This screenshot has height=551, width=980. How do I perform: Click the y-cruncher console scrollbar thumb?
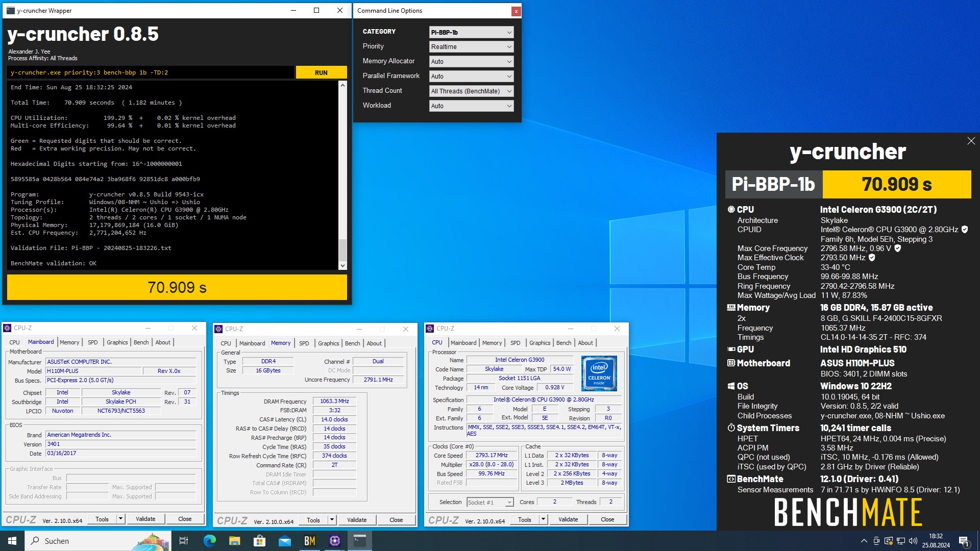click(342, 250)
